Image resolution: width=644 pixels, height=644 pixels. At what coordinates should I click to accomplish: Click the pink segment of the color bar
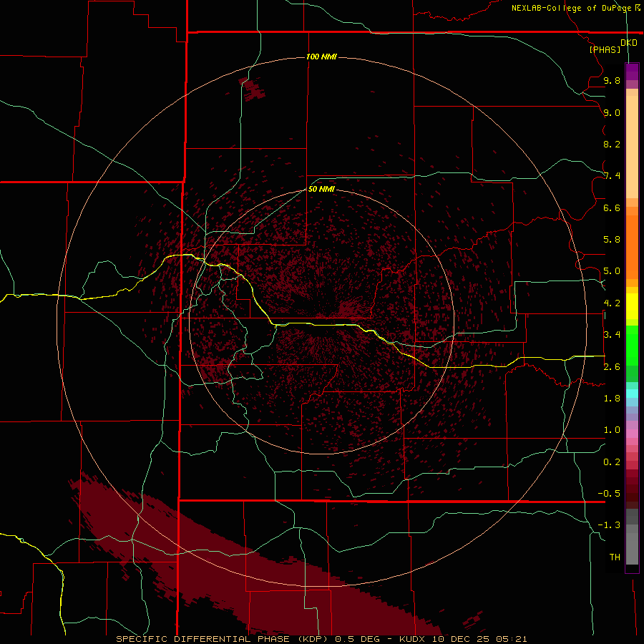coord(632,434)
